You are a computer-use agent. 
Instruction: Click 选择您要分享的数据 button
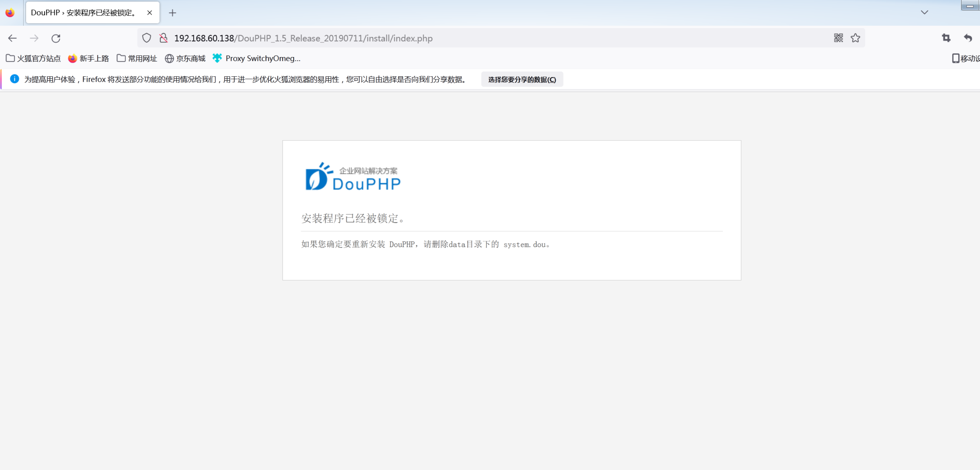522,79
